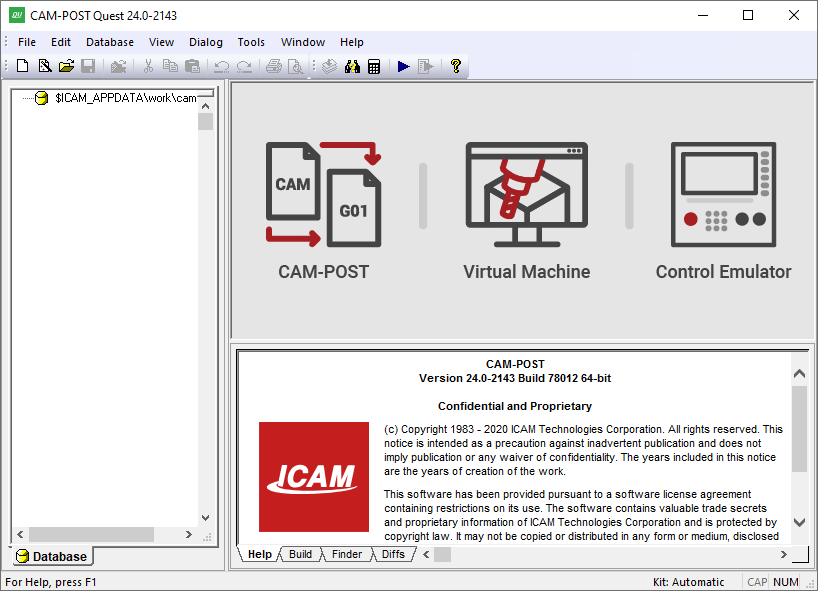Click the help pane scroll up arrow

(x=799, y=373)
